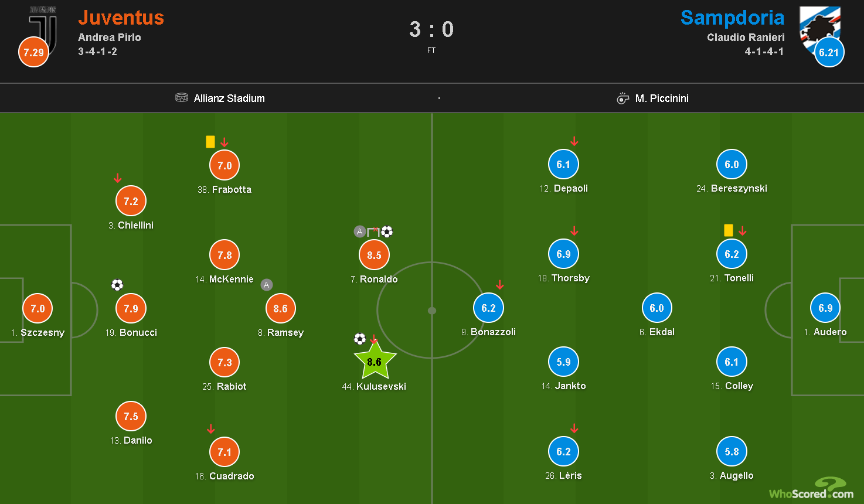Click Frabotta's yellow card icon

point(210,142)
